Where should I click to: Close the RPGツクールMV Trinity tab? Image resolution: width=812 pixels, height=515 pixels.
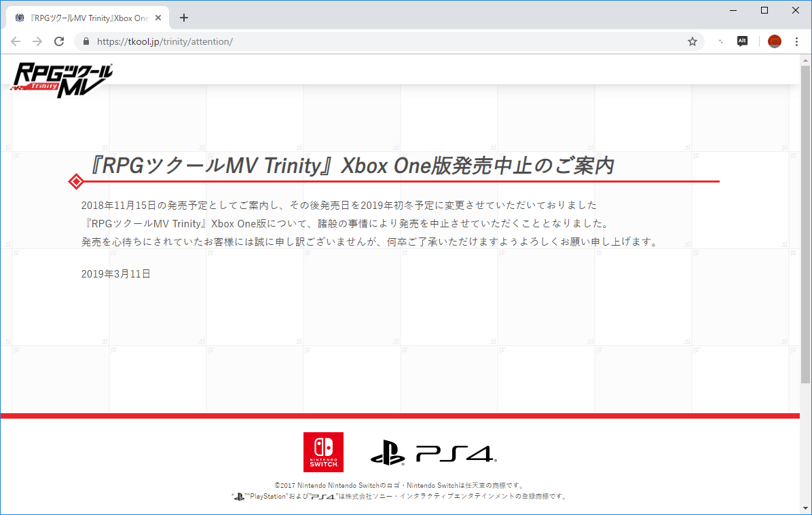pyautogui.click(x=158, y=18)
